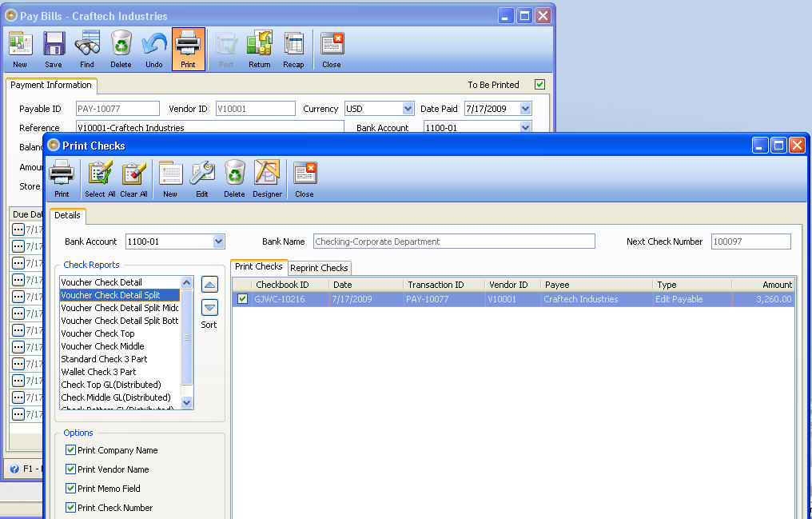Click Delete icon in Print Checks toolbar
This screenshot has width=812, height=519.
[234, 178]
